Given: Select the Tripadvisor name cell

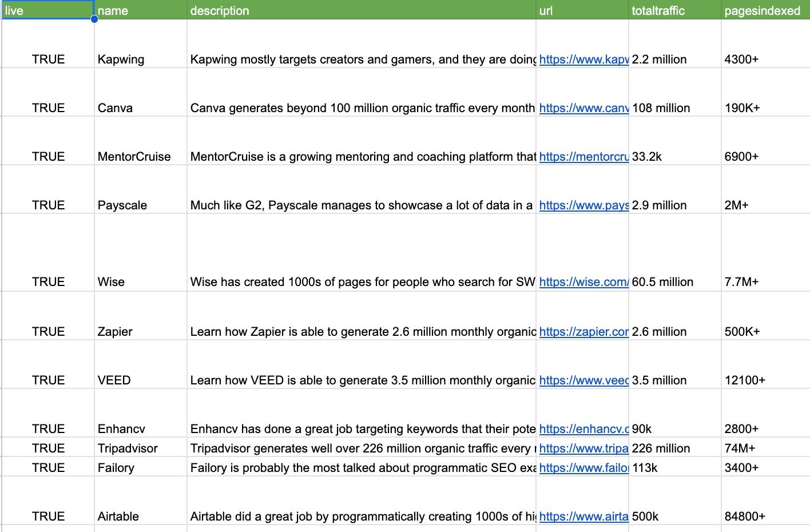Looking at the screenshot, I should click(141, 447).
